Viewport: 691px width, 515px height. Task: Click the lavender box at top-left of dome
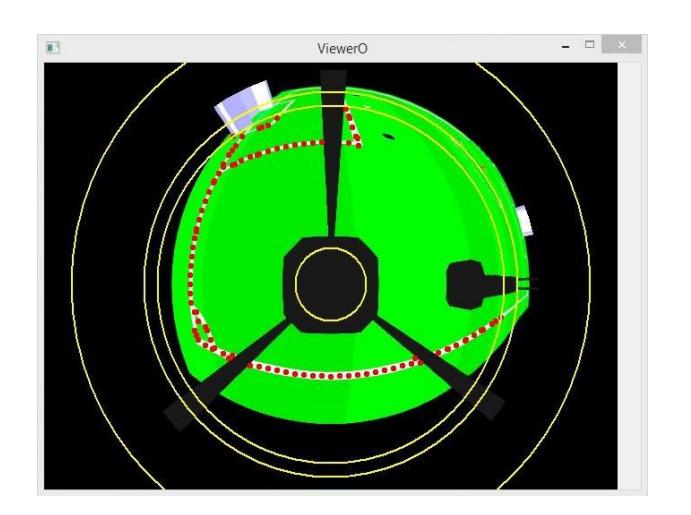244,106
